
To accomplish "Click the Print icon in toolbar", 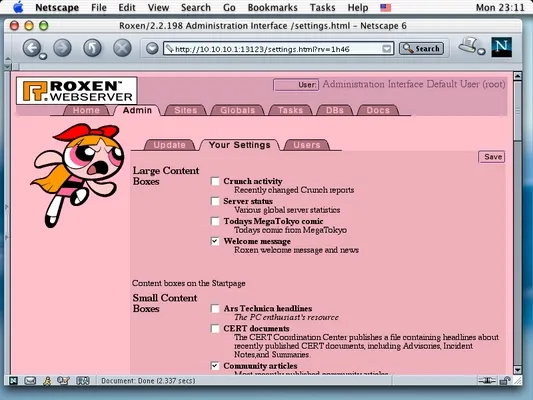I will tap(469, 45).
